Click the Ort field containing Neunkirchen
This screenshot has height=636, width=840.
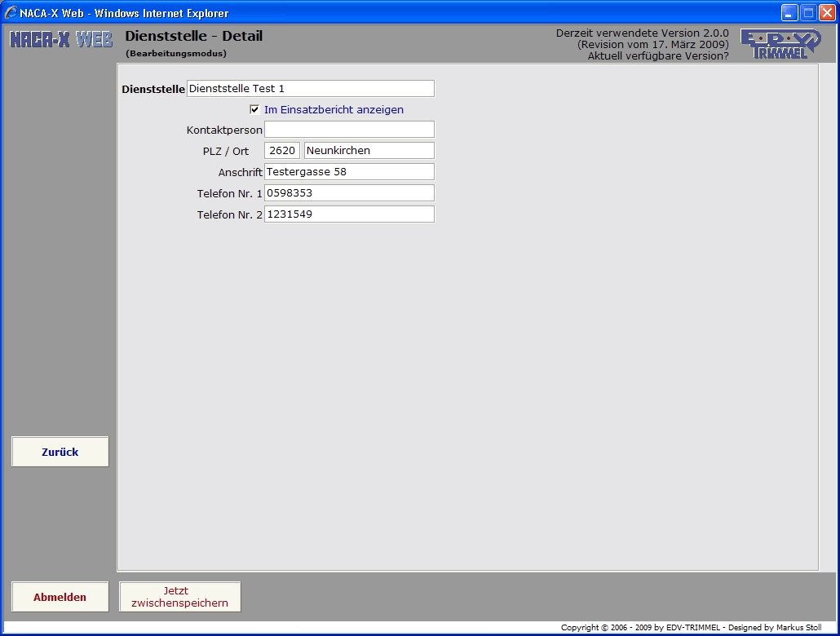369,151
